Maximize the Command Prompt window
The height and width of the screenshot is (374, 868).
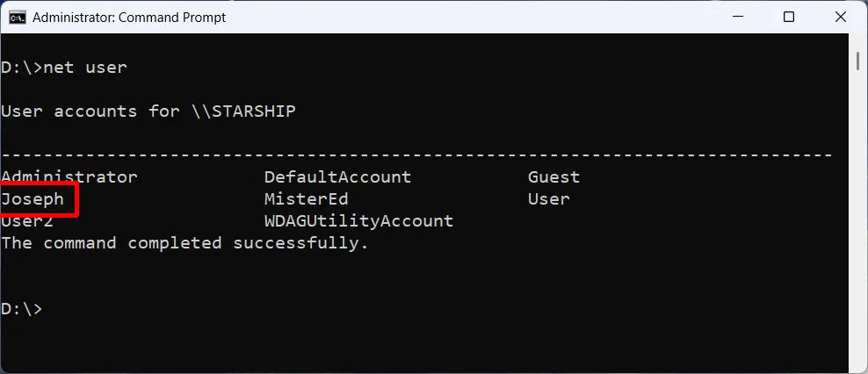click(789, 18)
